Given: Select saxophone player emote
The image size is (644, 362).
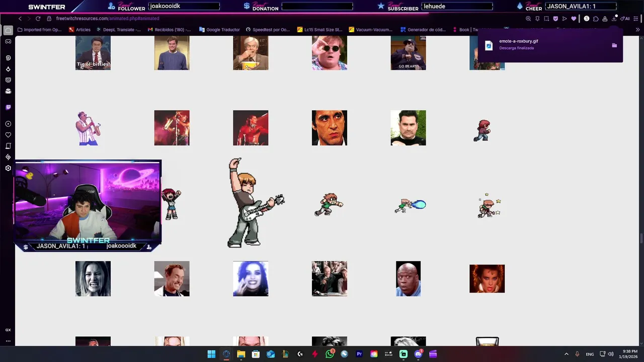Looking at the screenshot, I should click(x=89, y=128).
